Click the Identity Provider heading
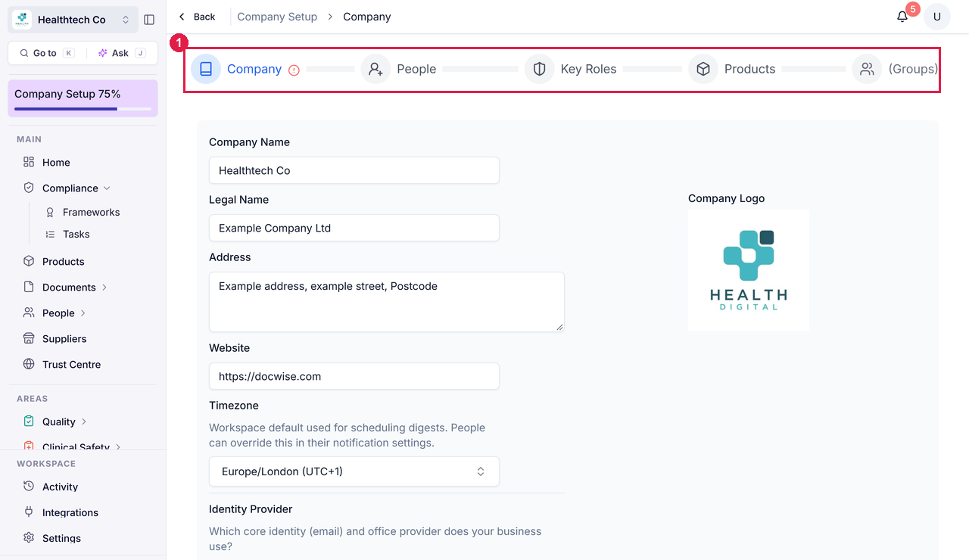 (251, 509)
